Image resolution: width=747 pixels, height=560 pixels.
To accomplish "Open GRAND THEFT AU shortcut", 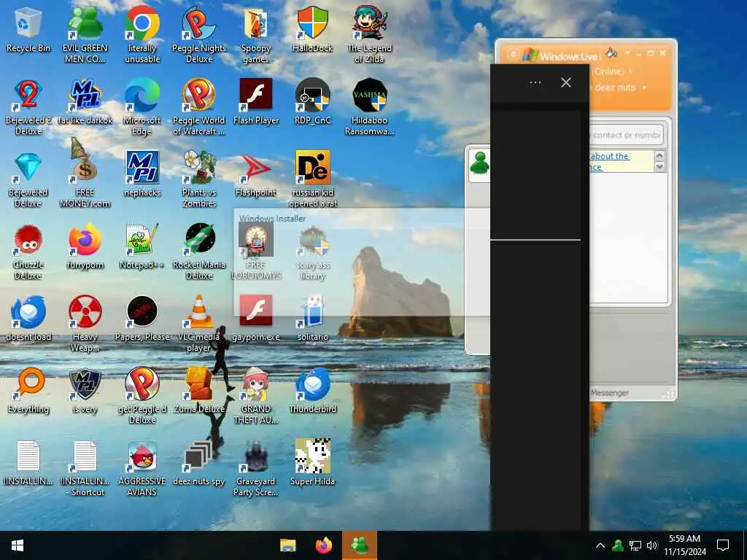I will pyautogui.click(x=256, y=395).
